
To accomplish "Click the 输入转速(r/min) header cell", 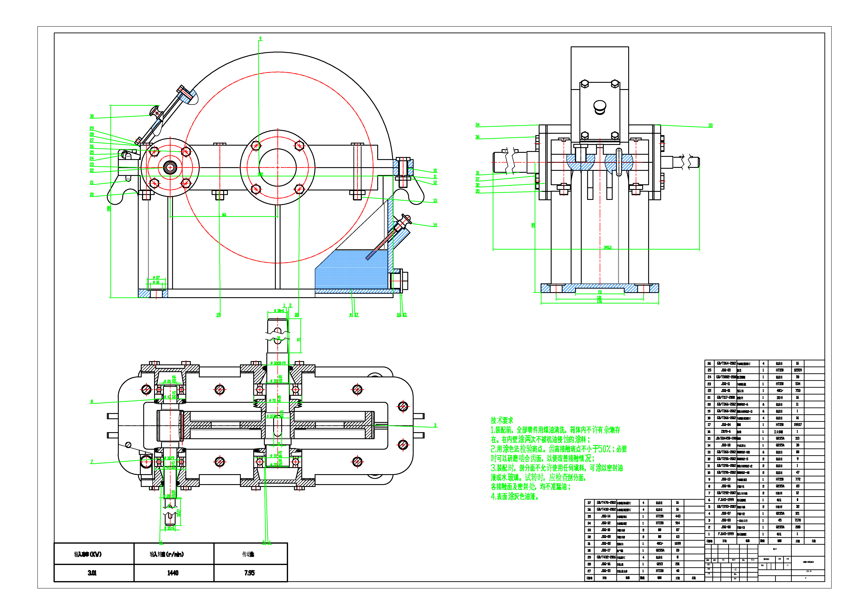I will coord(167,554).
